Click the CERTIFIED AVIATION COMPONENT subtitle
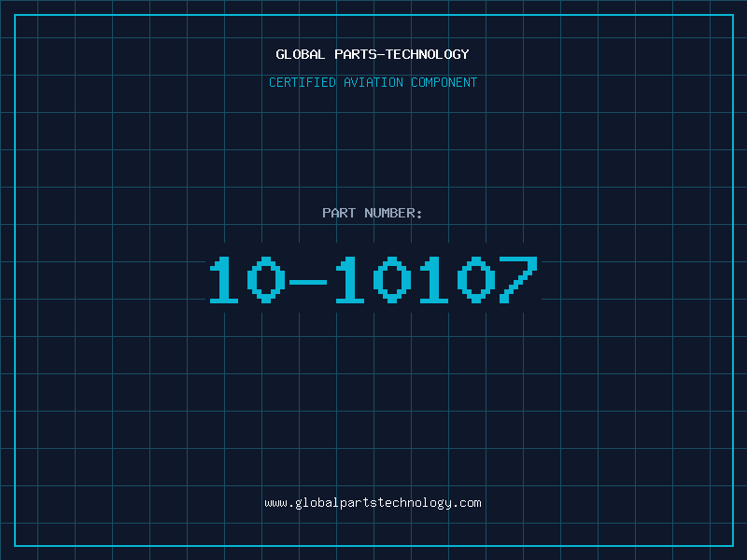Screen dimensions: 747x560 (373, 82)
